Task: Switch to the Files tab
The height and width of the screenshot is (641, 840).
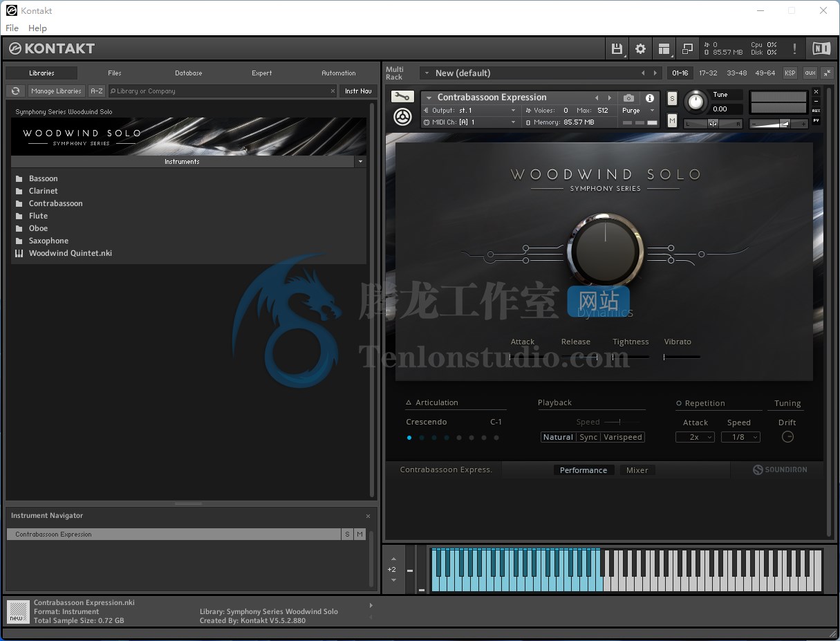Action: click(x=115, y=73)
